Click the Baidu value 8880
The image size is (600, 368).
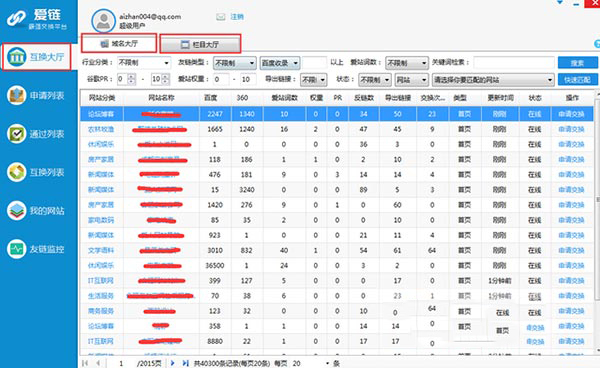pyautogui.click(x=215, y=341)
